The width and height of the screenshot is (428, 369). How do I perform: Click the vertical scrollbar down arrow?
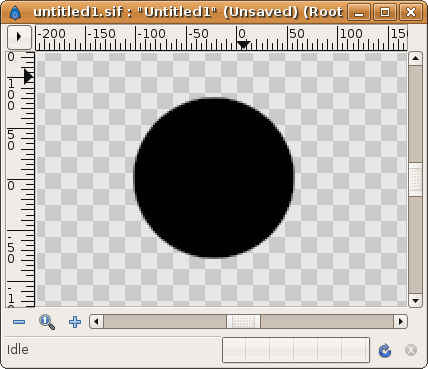pos(415,301)
